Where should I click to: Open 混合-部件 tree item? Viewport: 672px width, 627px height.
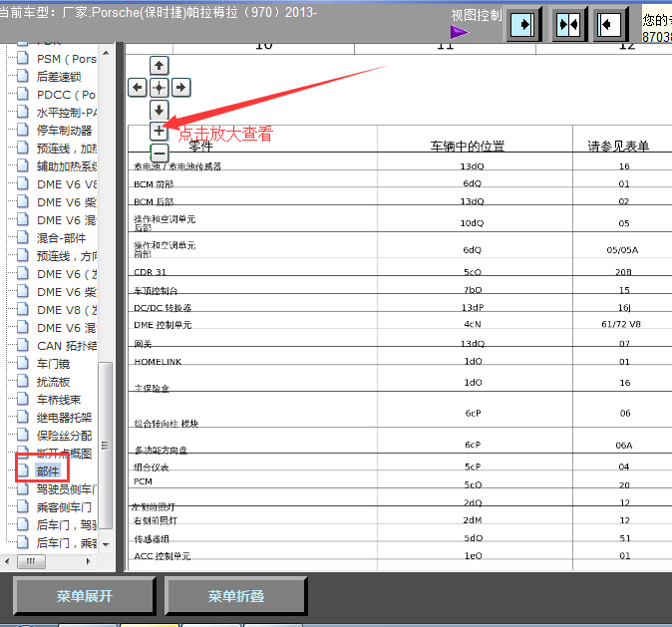coord(61,238)
